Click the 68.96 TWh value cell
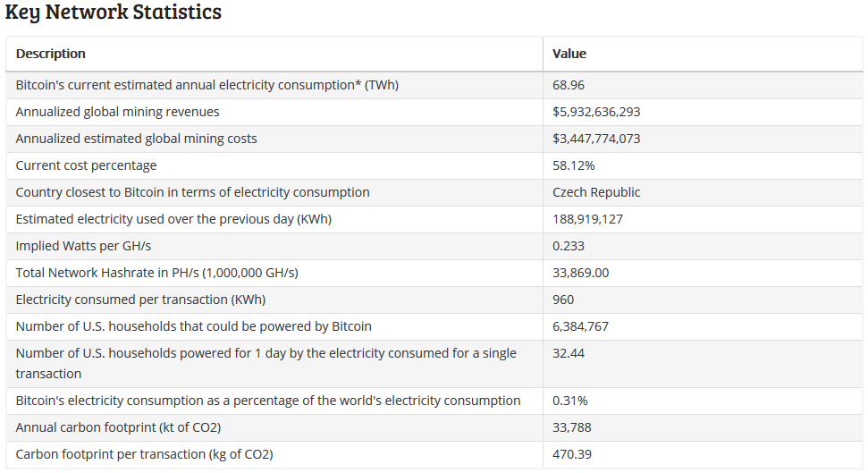The image size is (868, 473). coord(569,85)
